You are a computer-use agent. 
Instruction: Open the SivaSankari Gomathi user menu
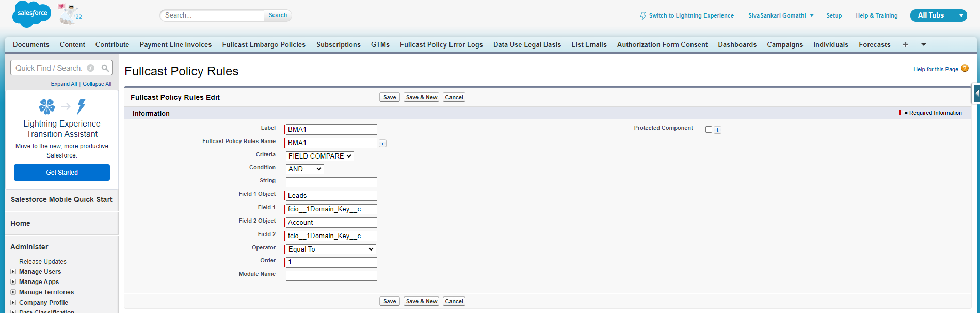(781, 15)
